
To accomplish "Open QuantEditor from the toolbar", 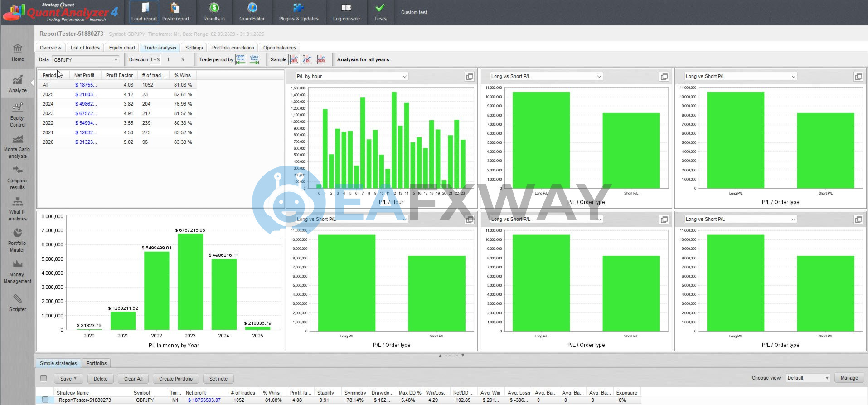I will [252, 12].
